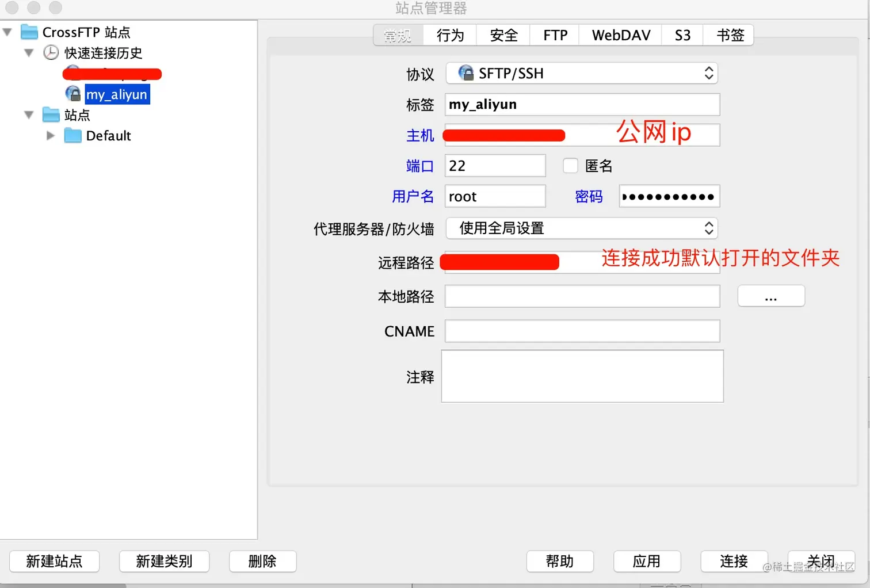Select the Default tree entry
This screenshot has height=588, width=870.
(109, 136)
